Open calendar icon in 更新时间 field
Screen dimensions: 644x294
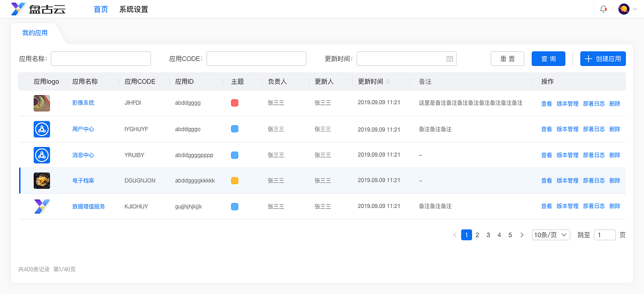click(450, 59)
